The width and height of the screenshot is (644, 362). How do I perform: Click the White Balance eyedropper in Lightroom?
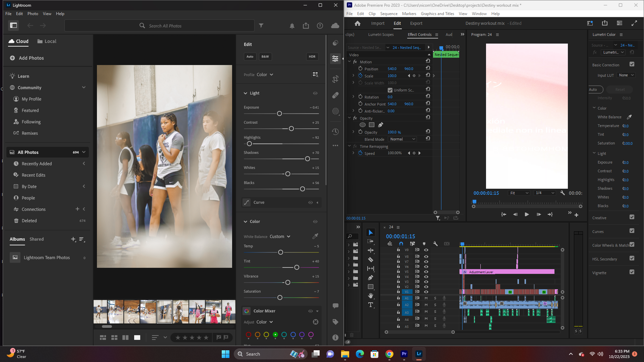tap(315, 236)
